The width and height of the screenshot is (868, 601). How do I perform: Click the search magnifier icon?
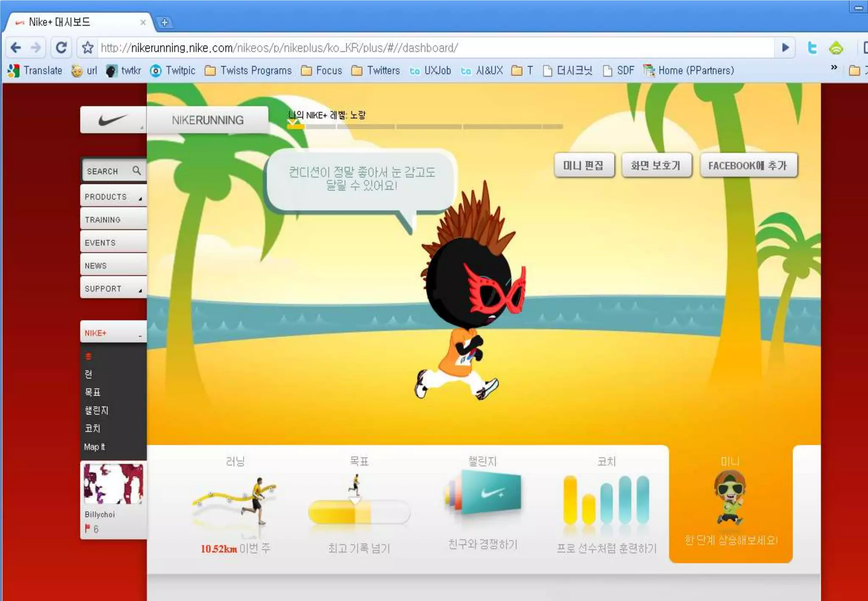136,170
